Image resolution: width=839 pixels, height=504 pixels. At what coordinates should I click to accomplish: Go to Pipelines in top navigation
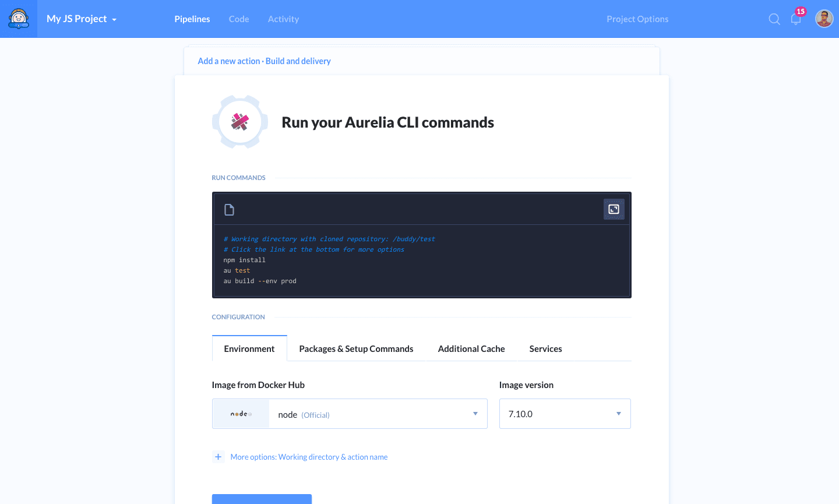(192, 19)
